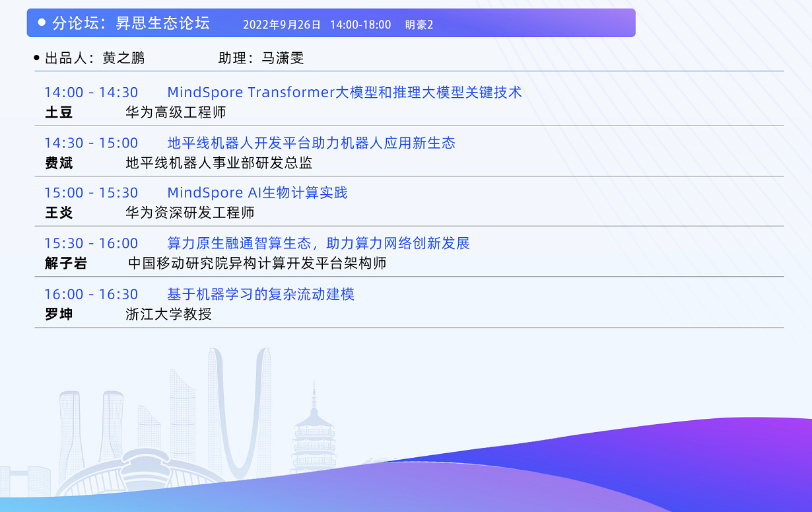812x512 pixels.
Task: Click the 16:00 - 16:30 time slot
Action: [91, 294]
